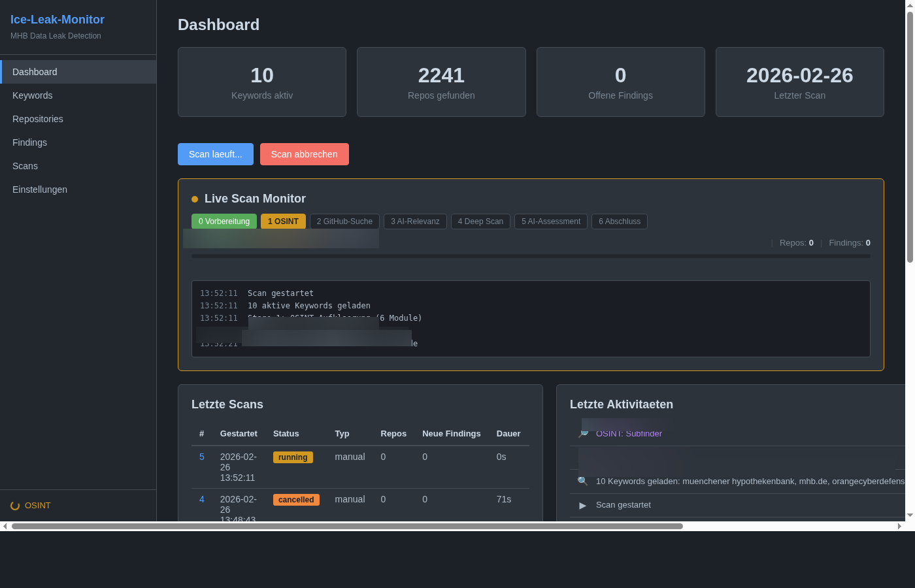Click the vertical scrollbar thumb

(x=910, y=137)
